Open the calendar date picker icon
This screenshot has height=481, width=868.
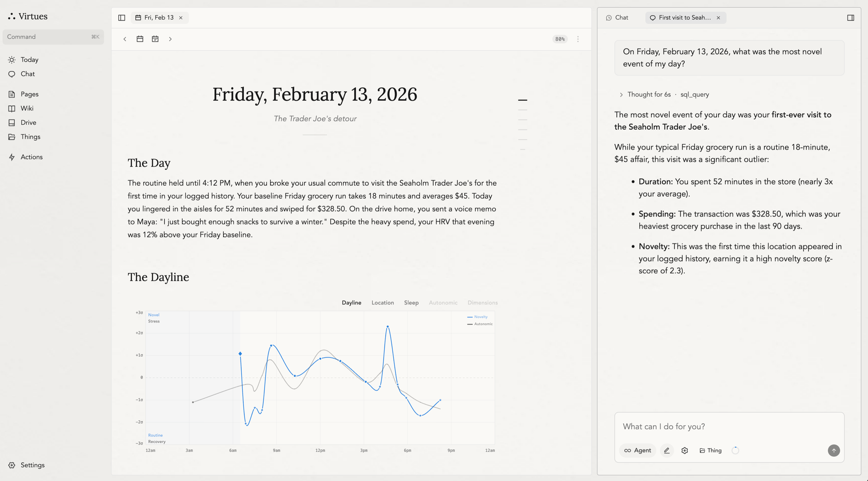coord(140,39)
